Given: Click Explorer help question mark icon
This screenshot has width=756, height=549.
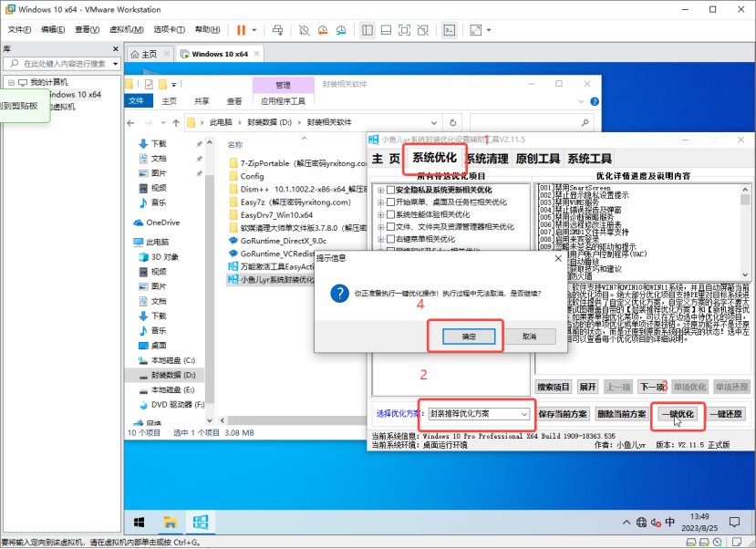Looking at the screenshot, I should coord(595,101).
